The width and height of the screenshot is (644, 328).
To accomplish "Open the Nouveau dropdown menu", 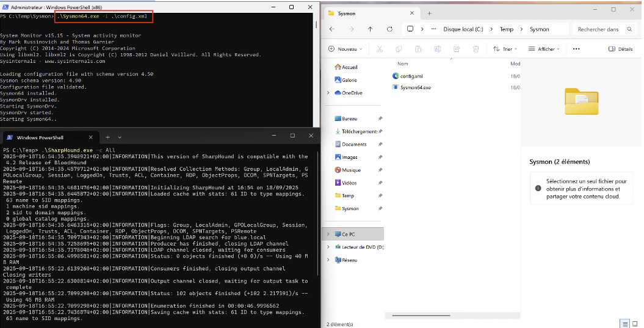I will [345, 49].
